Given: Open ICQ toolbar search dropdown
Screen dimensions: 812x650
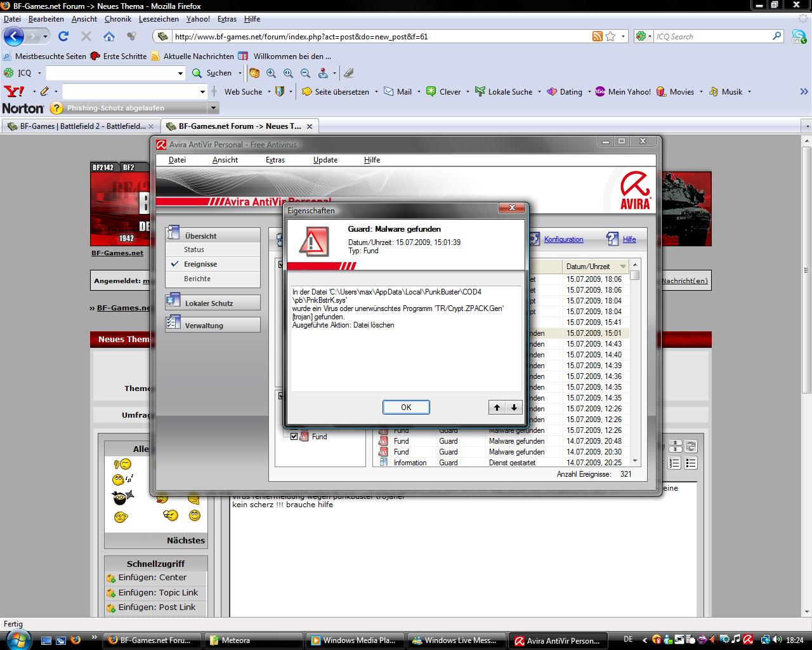Looking at the screenshot, I should point(180,73).
